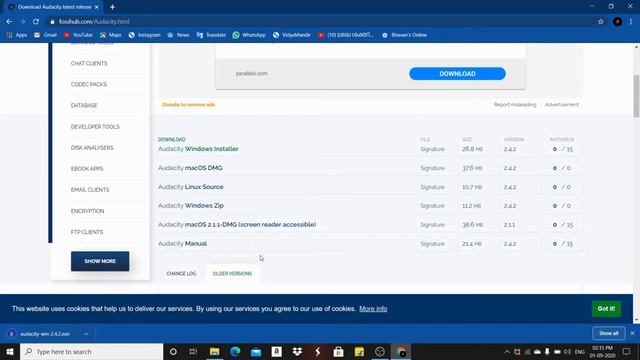The image size is (640, 360).
Task: Open the Chrome profile avatar
Action: pos(617,22)
